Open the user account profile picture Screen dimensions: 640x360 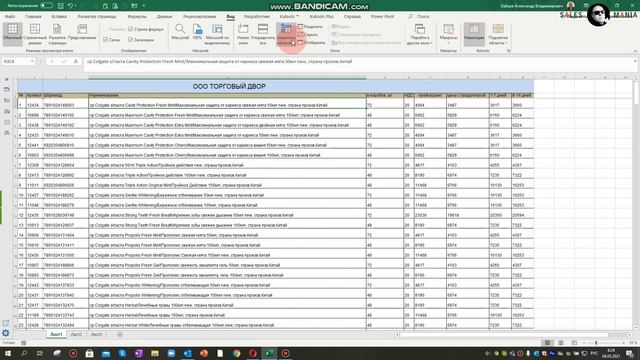point(571,6)
